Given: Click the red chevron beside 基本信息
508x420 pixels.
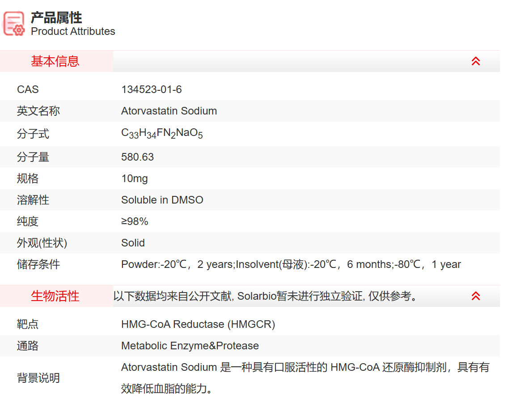Looking at the screenshot, I should (475, 61).
